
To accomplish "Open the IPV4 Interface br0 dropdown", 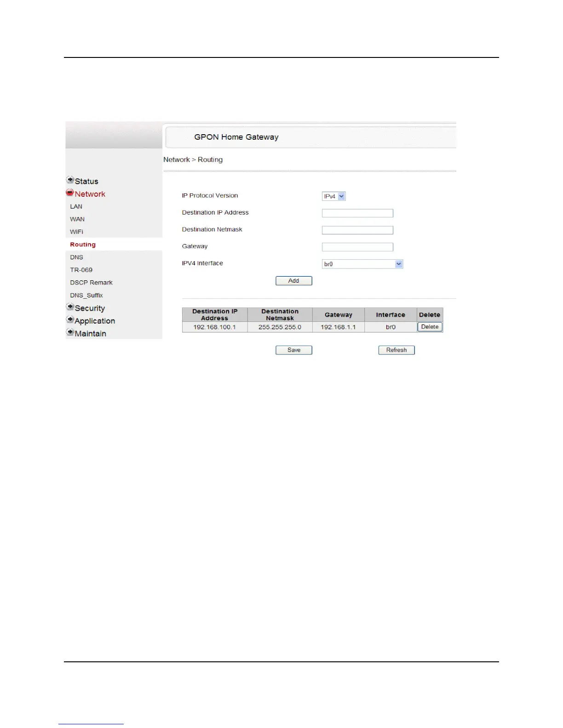I will (x=362, y=264).
